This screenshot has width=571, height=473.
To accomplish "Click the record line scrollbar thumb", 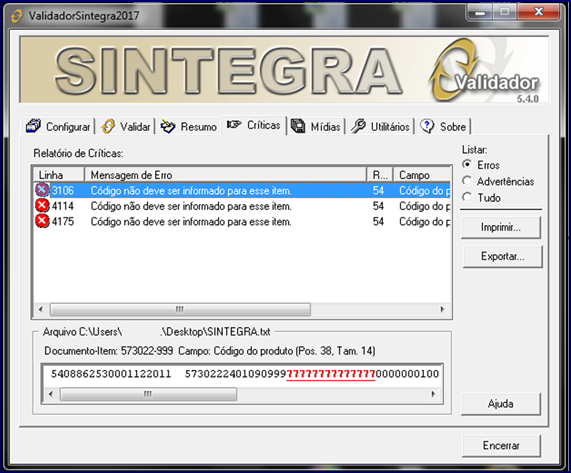I will click(x=148, y=394).
